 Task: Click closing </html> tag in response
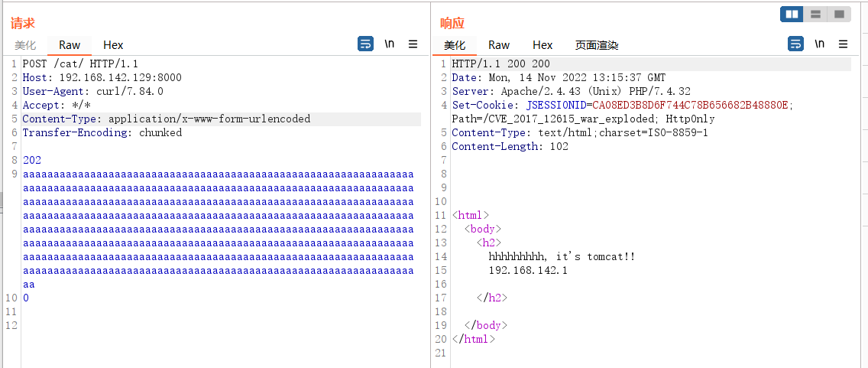[x=473, y=339]
